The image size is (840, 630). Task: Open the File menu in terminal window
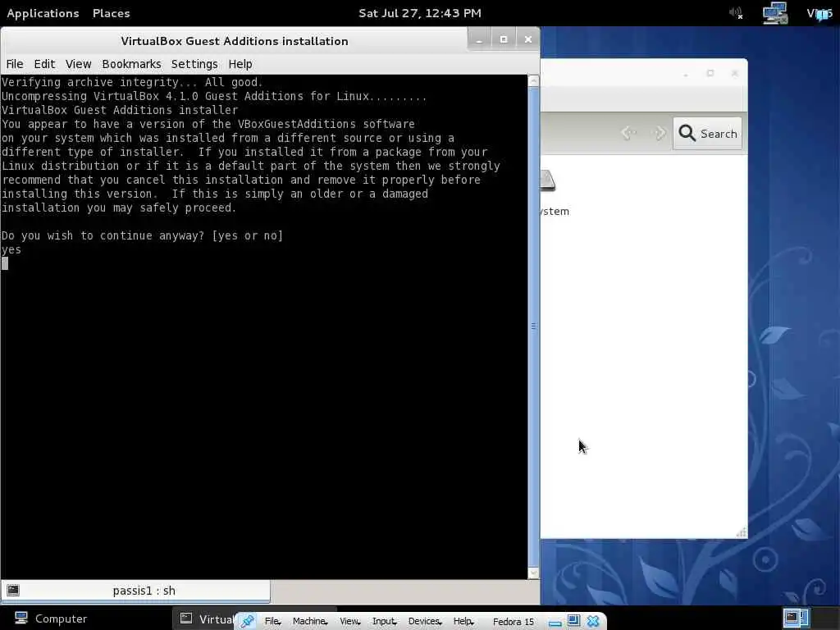click(15, 64)
